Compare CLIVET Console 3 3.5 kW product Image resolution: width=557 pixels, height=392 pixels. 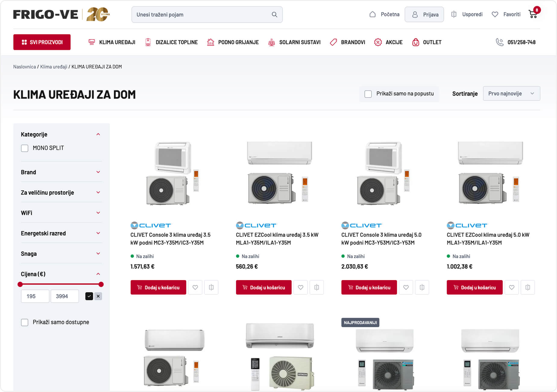pyautogui.click(x=211, y=287)
